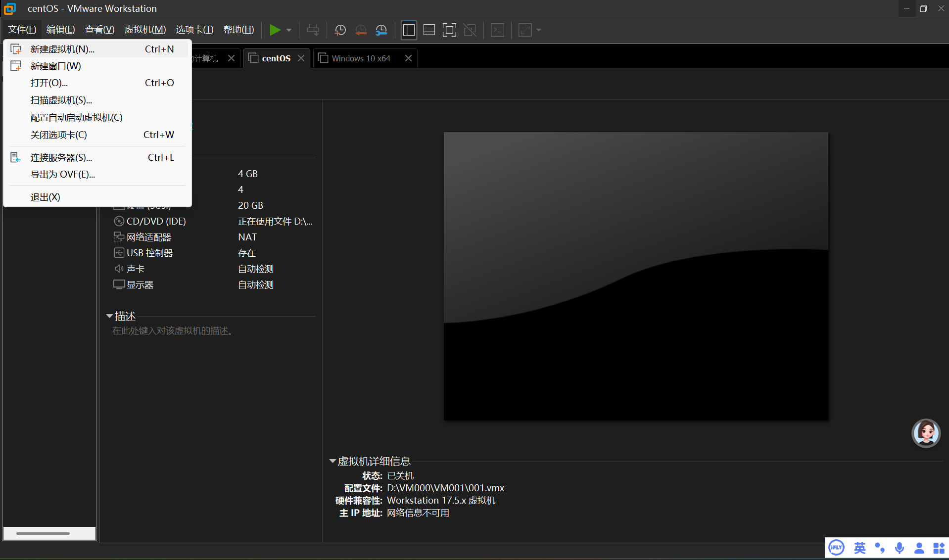Open the snapshot manager icon
This screenshot has height=560, width=949.
pyautogui.click(x=381, y=30)
